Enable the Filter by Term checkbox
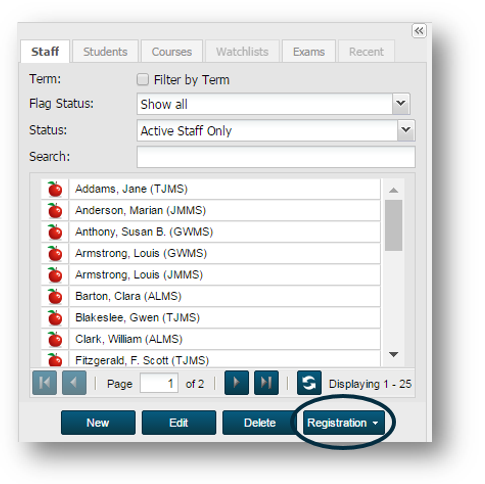The height and width of the screenshot is (484, 485). [143, 80]
